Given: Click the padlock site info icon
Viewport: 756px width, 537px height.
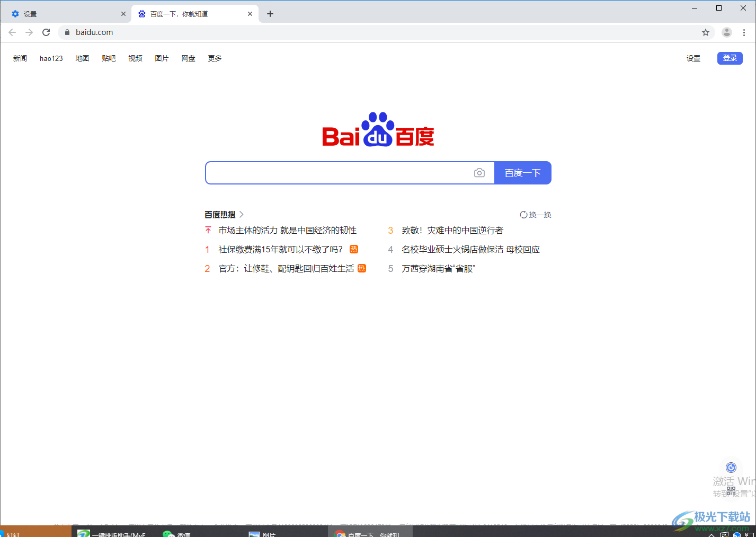Looking at the screenshot, I should click(x=67, y=32).
